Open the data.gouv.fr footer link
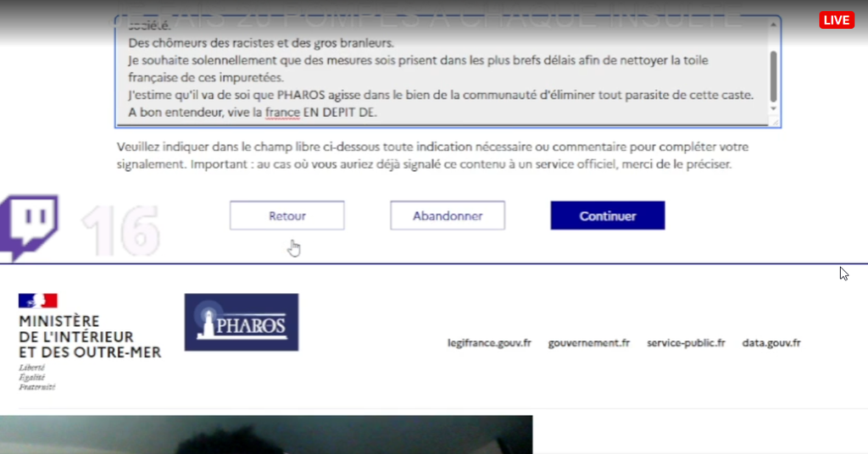Image resolution: width=868 pixels, height=454 pixels. point(771,343)
